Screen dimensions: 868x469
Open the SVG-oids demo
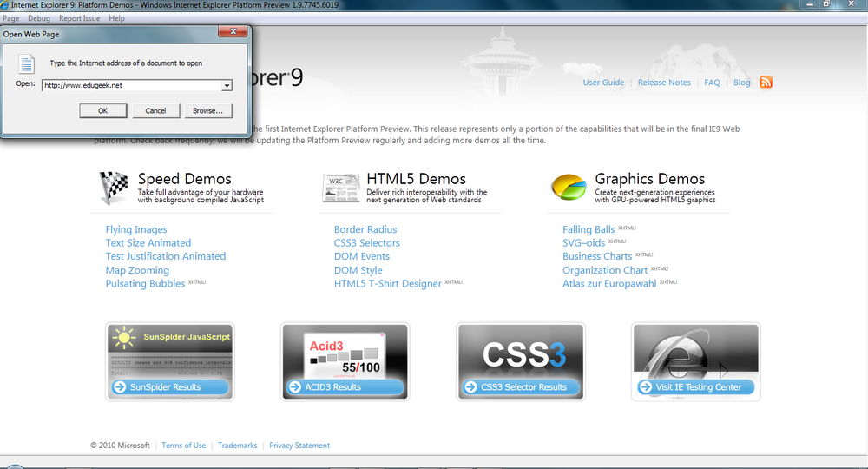[x=583, y=242]
